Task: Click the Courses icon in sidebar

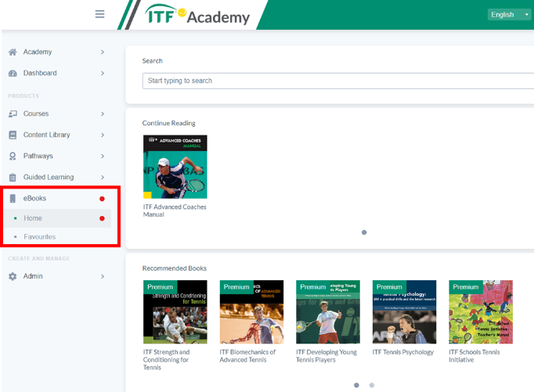Action: pos(13,113)
